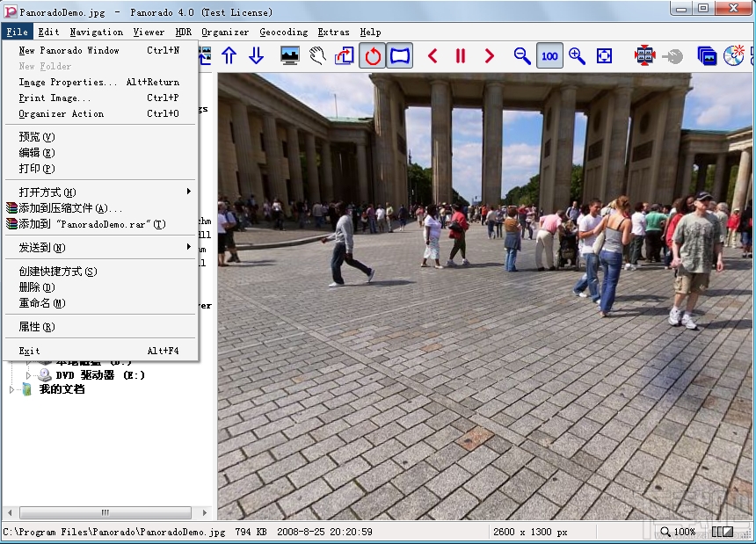The image size is (756, 544).
Task: Select 打印(P) in the File menu
Action: coord(99,169)
